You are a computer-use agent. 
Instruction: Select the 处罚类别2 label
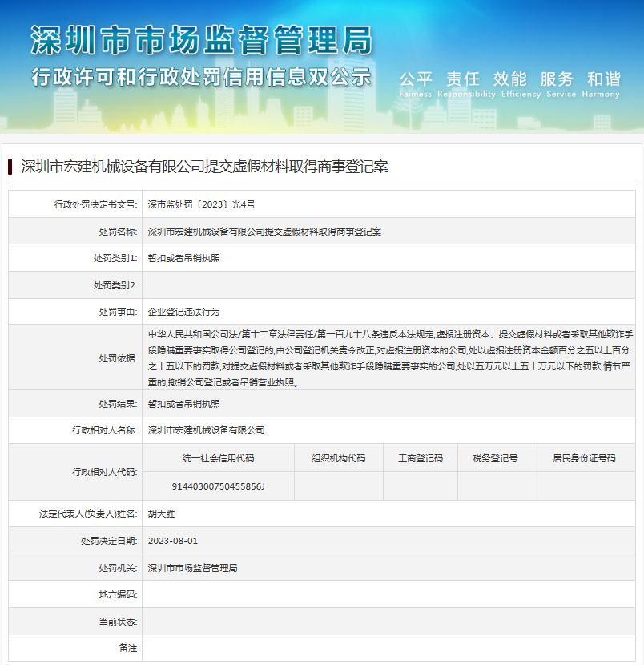(x=115, y=285)
